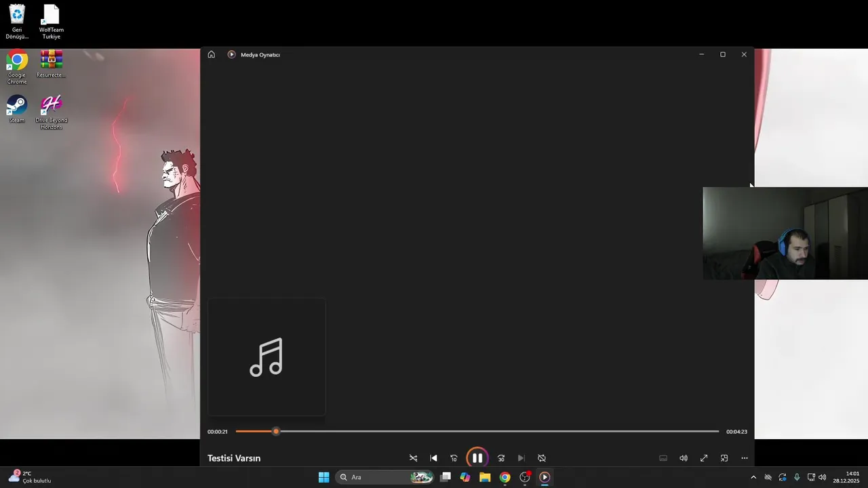Select Resurrecte archive desktop icon
Image resolution: width=868 pixels, height=488 pixels.
[x=51, y=64]
